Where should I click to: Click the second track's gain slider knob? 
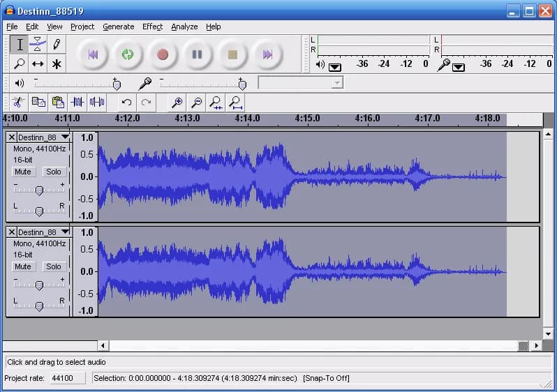(x=39, y=285)
